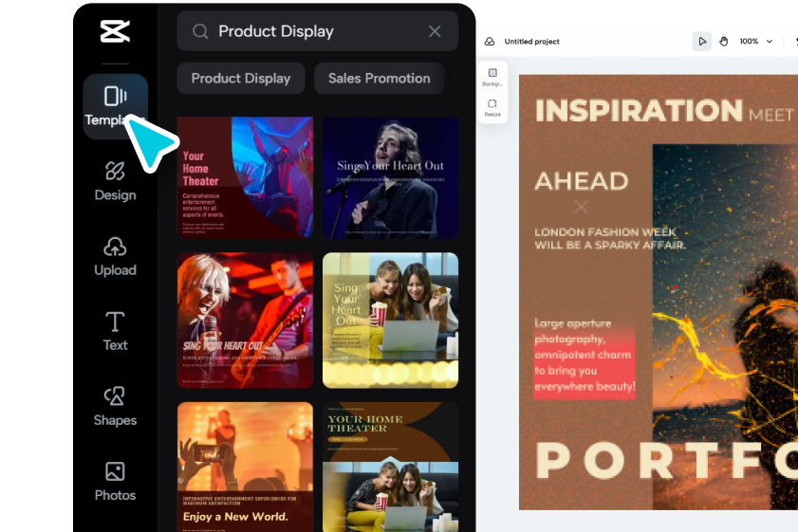Select the PORTFO large text on canvas

[x=666, y=460]
